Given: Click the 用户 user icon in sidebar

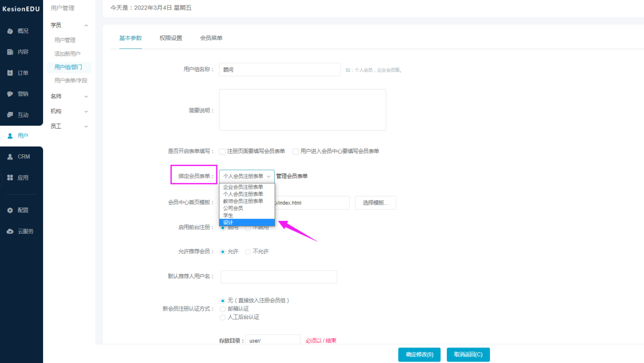Looking at the screenshot, I should click(10, 136).
